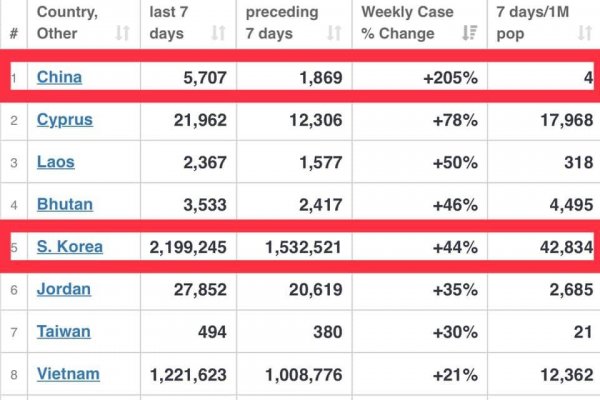Click the # column header
The image size is (600, 400).
(14, 33)
